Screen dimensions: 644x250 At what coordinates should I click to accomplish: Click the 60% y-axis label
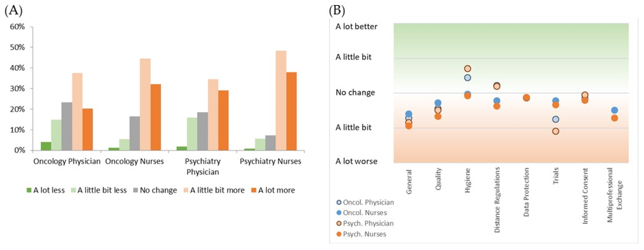[x=17, y=27]
